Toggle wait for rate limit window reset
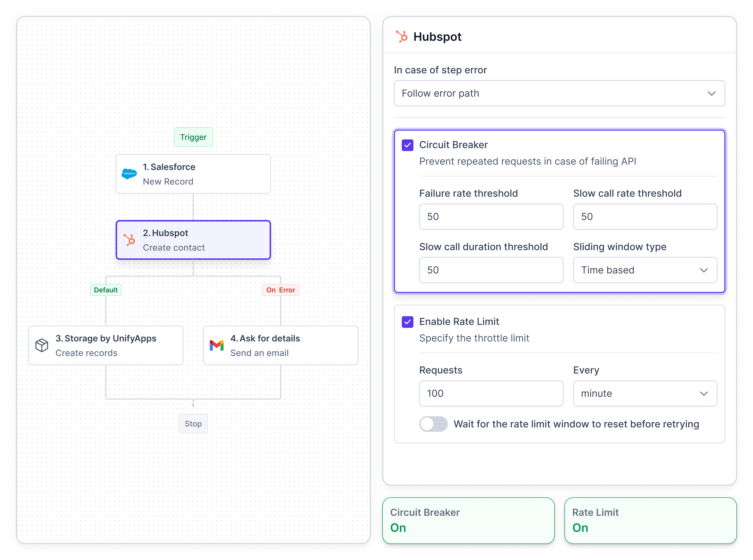The image size is (753, 560). coord(433,424)
